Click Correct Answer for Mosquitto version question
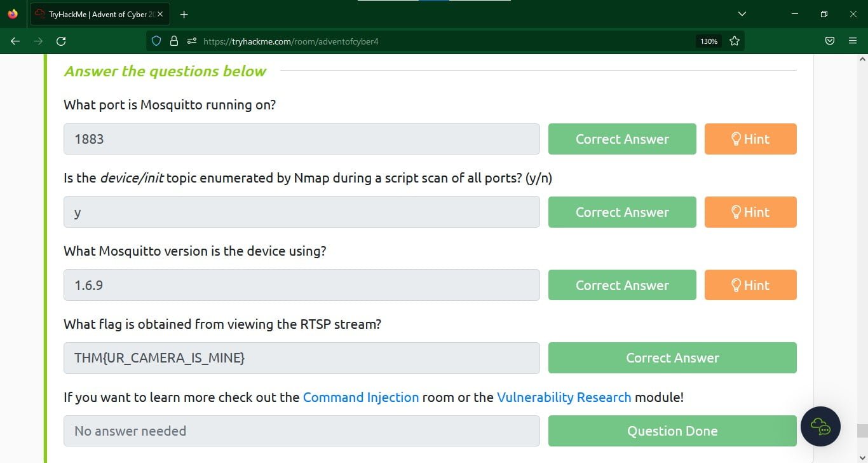 (x=622, y=285)
